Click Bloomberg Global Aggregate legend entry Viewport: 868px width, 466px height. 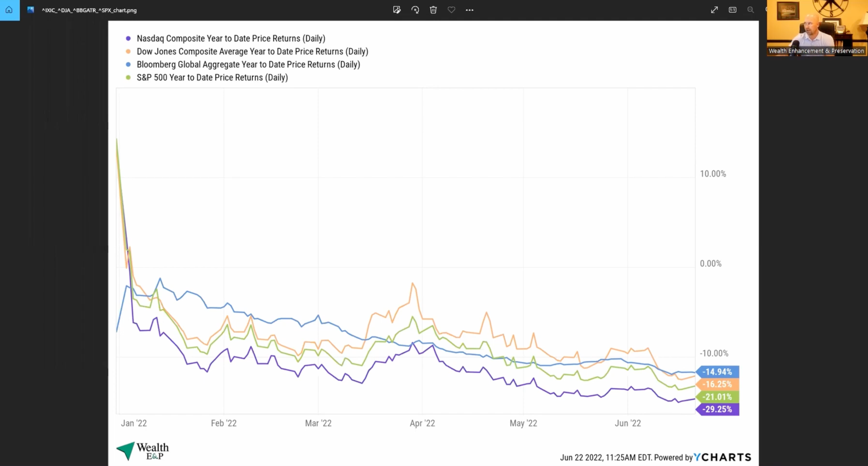point(248,64)
